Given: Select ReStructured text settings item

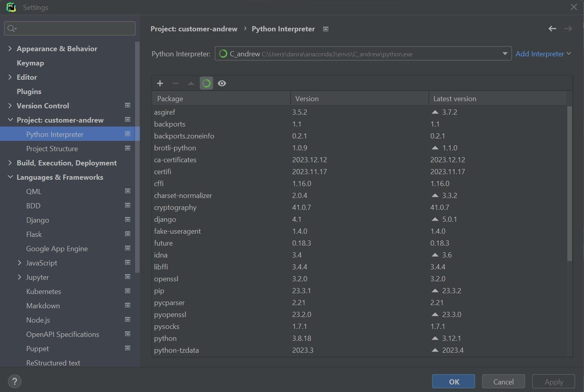Looking at the screenshot, I should coord(53,363).
